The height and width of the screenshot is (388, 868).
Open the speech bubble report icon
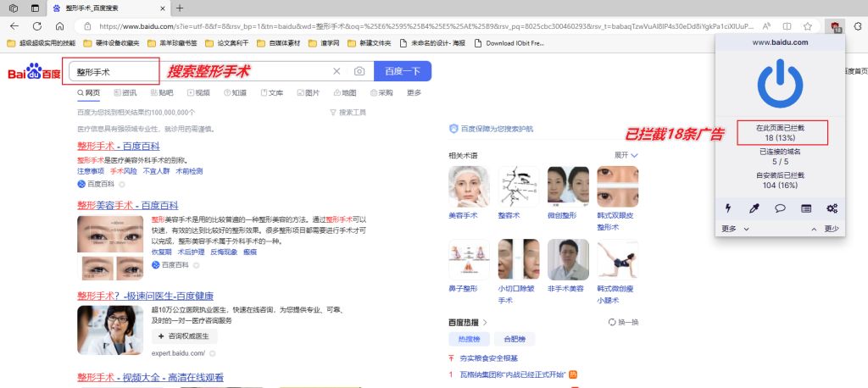click(x=780, y=208)
